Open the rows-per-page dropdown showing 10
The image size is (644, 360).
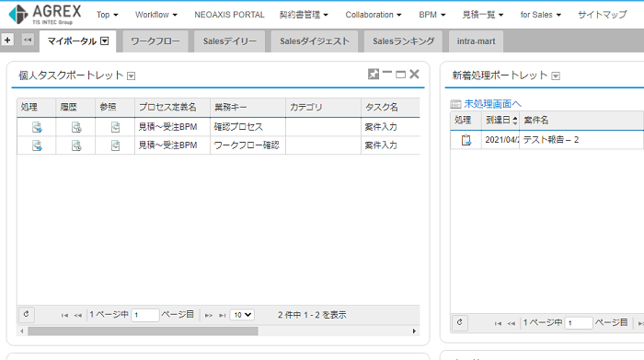coord(242,315)
